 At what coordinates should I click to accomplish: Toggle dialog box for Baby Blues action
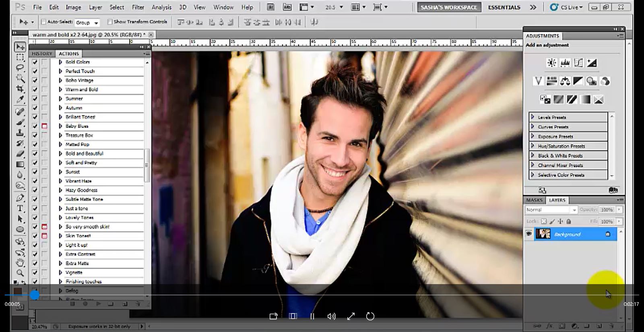[x=44, y=126]
